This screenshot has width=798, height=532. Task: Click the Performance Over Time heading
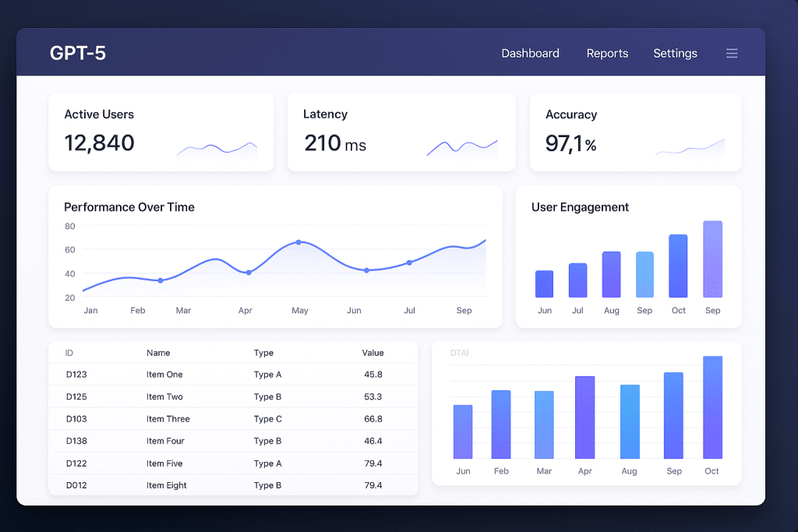[129, 207]
